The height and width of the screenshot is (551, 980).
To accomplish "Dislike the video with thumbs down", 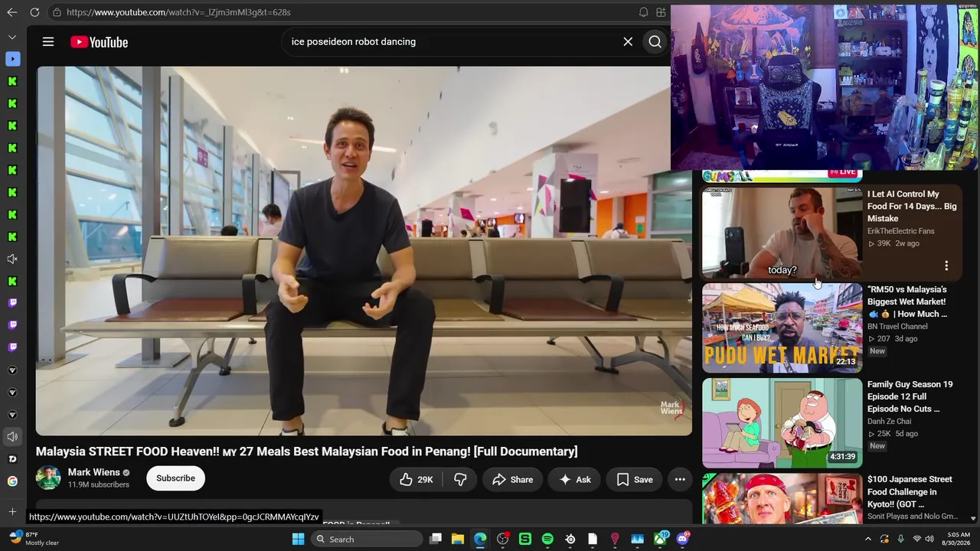I will tap(460, 480).
